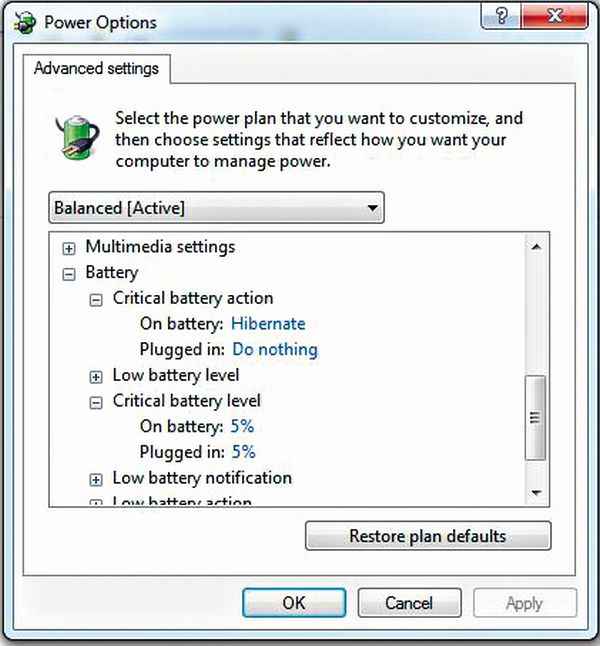This screenshot has width=600, height=646.
Task: Confirm with the OK button
Action: (x=294, y=603)
